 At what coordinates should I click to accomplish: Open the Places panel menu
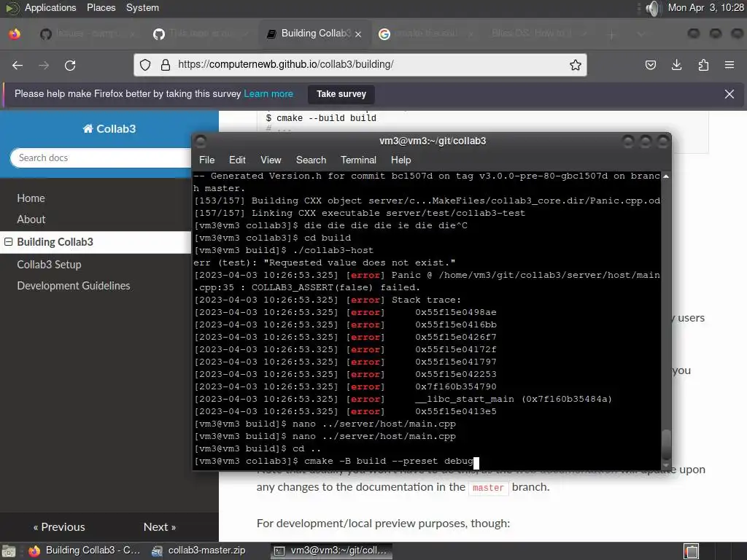coord(101,7)
